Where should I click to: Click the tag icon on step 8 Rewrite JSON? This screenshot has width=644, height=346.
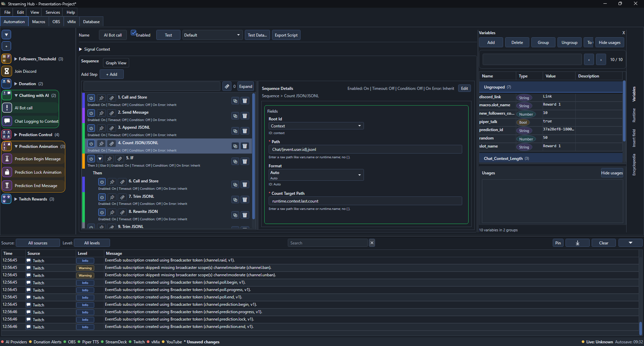[x=122, y=212]
